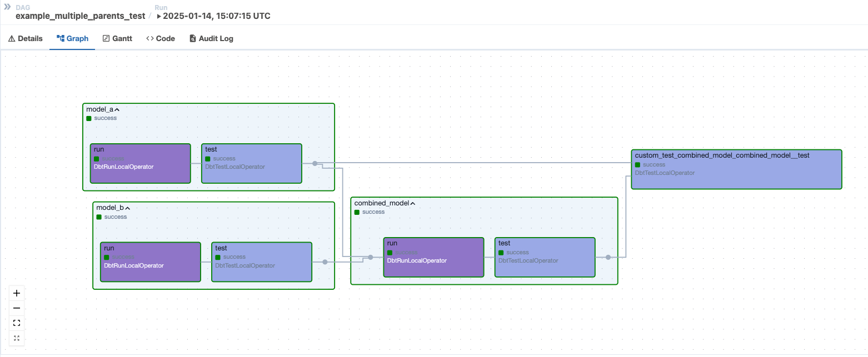Select the model_b test task node

point(262,262)
